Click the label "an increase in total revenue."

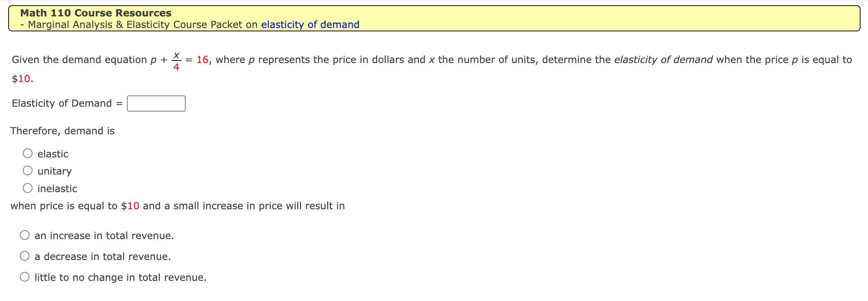(104, 235)
